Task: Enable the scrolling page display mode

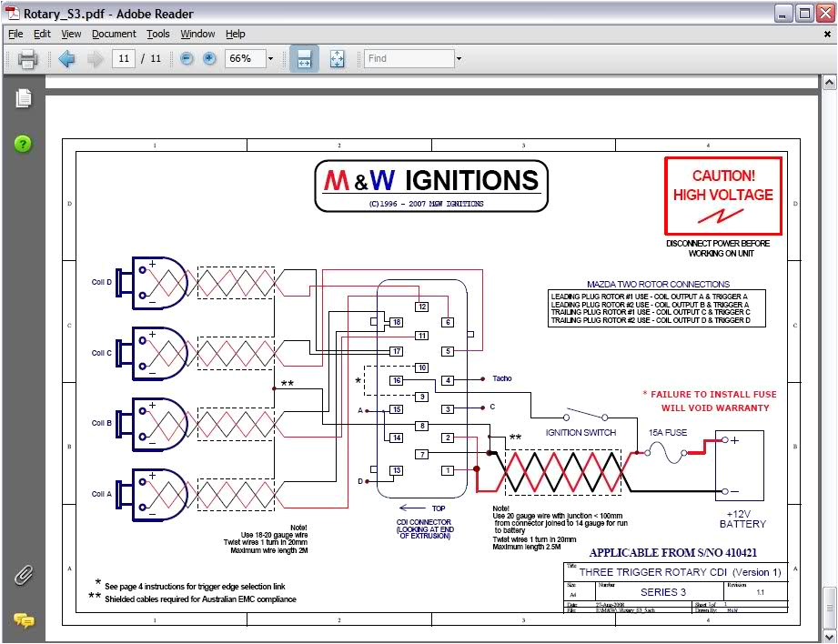Action: (x=305, y=58)
